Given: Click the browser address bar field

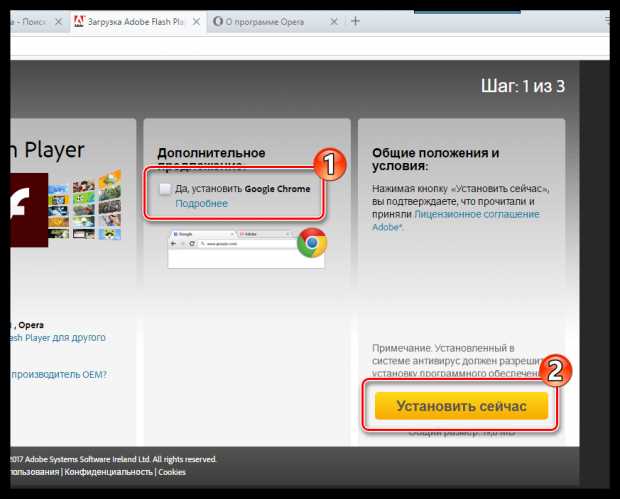Looking at the screenshot, I should click(310, 47).
